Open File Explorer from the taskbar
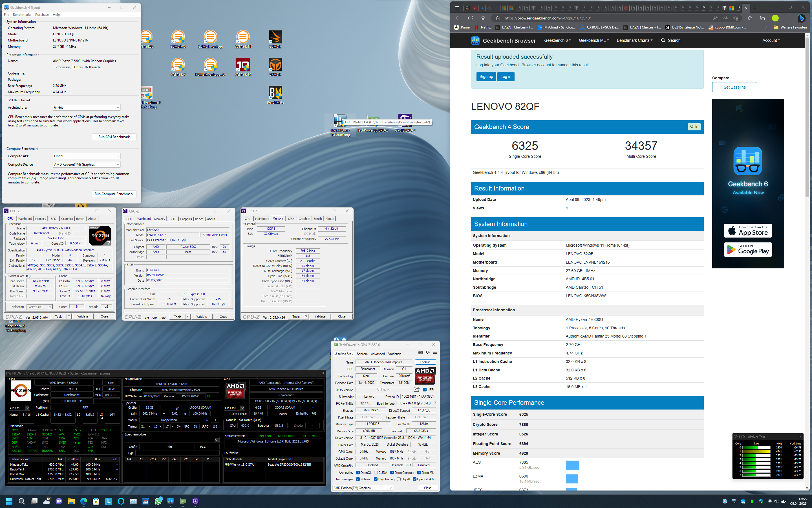The width and height of the screenshot is (812, 508). pyautogui.click(x=71, y=501)
